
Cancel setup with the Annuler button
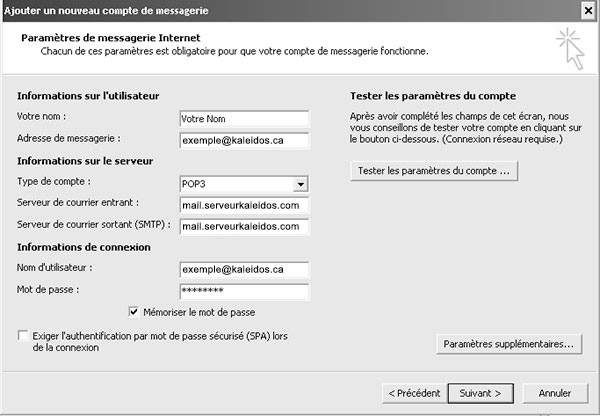[x=555, y=393]
